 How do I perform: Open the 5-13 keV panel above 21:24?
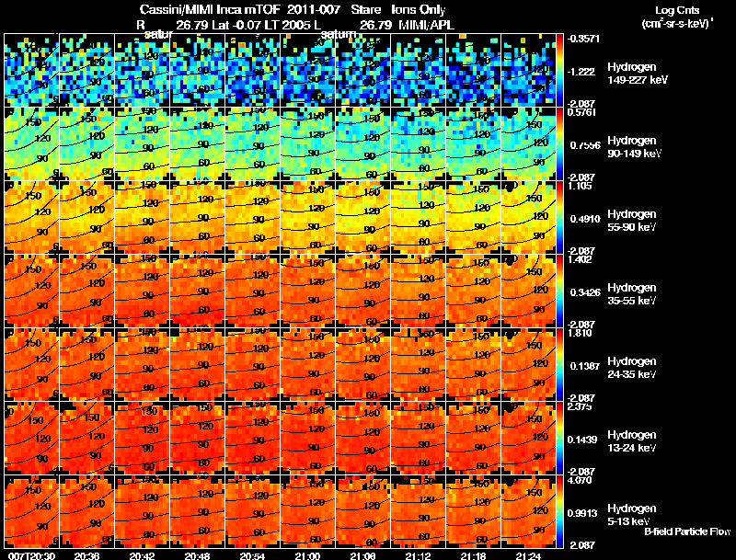point(528,512)
